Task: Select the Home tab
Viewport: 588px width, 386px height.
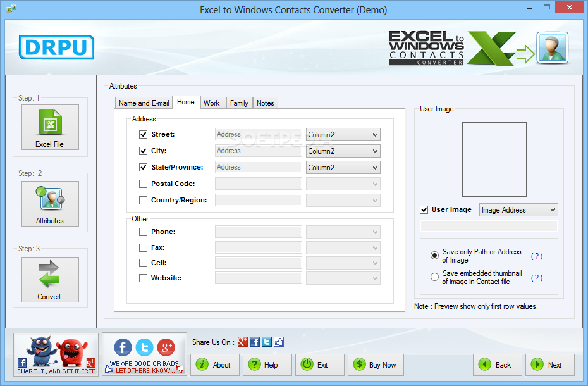Action: (x=186, y=102)
